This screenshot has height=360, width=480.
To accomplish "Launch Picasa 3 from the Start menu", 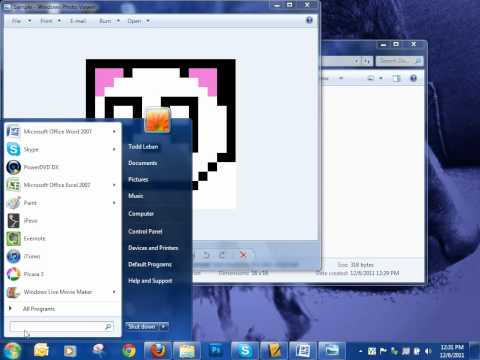I will pos(62,274).
